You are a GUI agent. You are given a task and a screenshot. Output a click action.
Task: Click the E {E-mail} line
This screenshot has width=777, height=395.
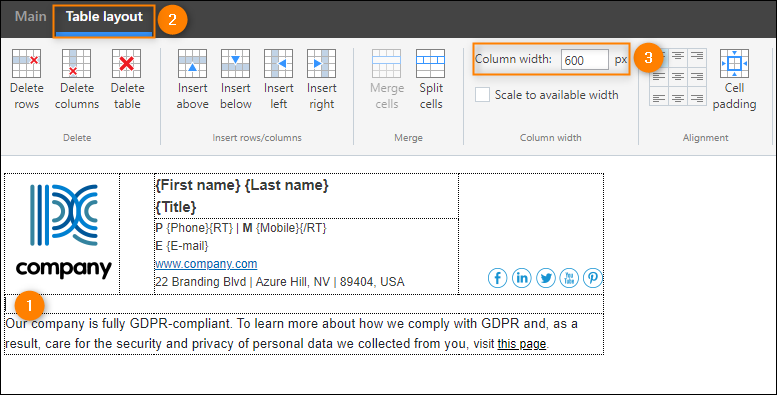pyautogui.click(x=182, y=246)
